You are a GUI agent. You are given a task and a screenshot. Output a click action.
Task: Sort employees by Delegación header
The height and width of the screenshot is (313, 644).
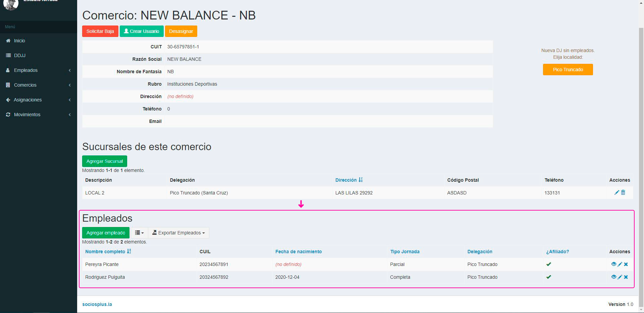click(480, 252)
